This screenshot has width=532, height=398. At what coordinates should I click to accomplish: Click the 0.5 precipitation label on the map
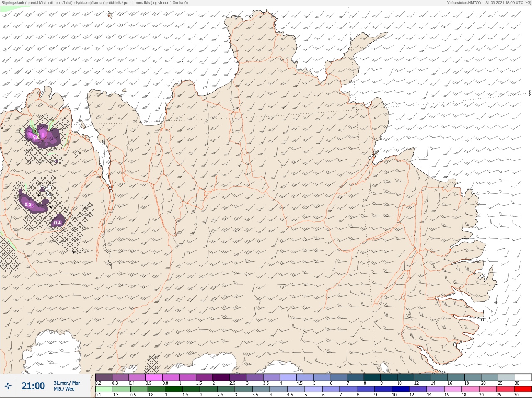click(28, 204)
